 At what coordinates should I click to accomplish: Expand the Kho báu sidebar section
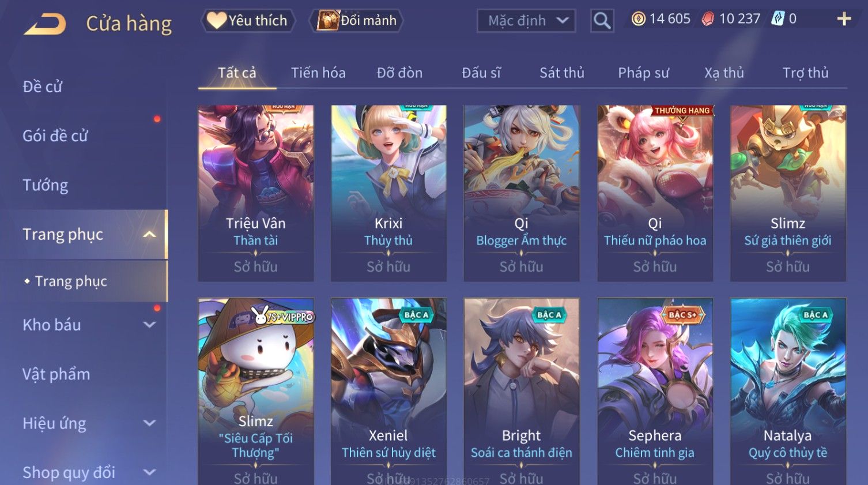click(149, 325)
